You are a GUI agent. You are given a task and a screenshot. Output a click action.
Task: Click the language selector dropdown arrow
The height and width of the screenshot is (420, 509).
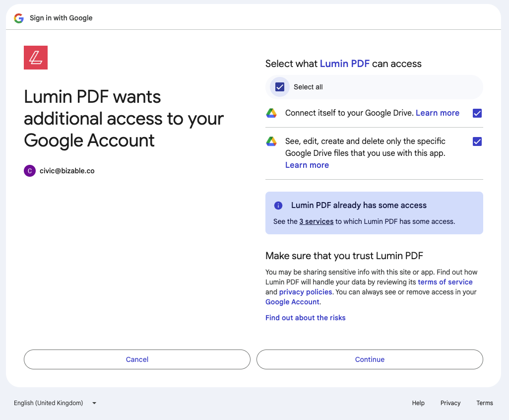94,403
